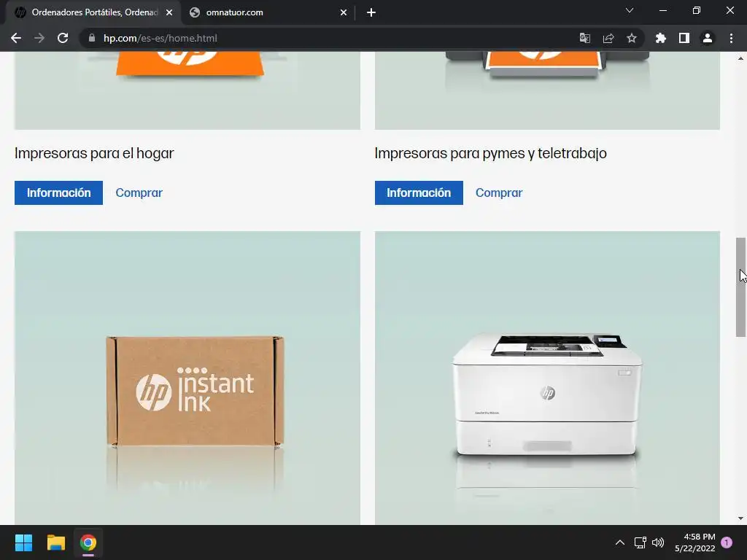Image resolution: width=747 pixels, height=560 pixels.
Task: Click the scrollbar down arrow
Action: [740, 518]
